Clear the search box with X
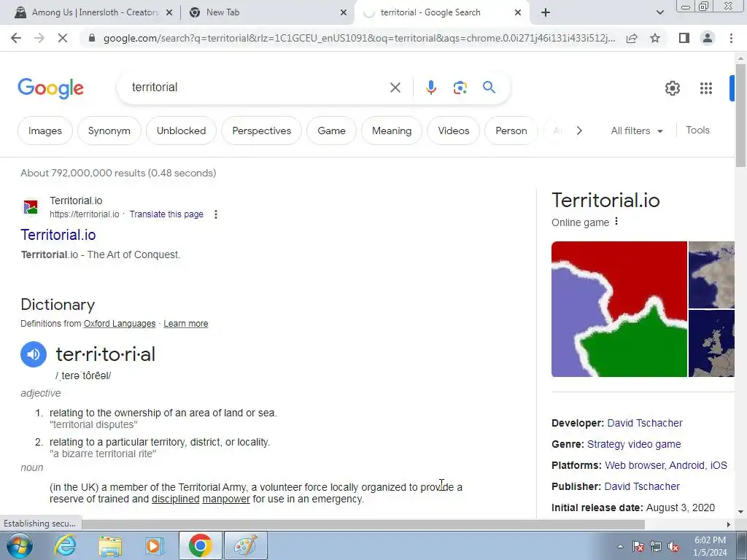The image size is (747, 560). [x=395, y=87]
